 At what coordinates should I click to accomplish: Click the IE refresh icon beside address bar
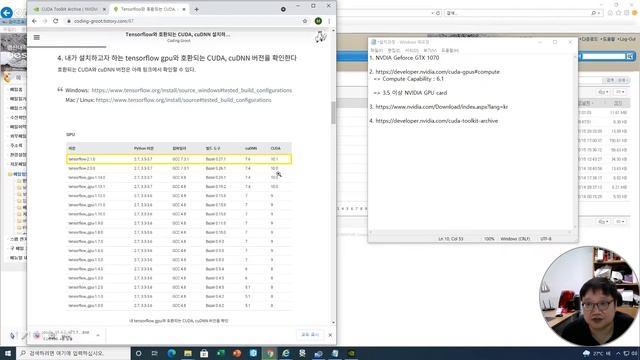(438, 13)
